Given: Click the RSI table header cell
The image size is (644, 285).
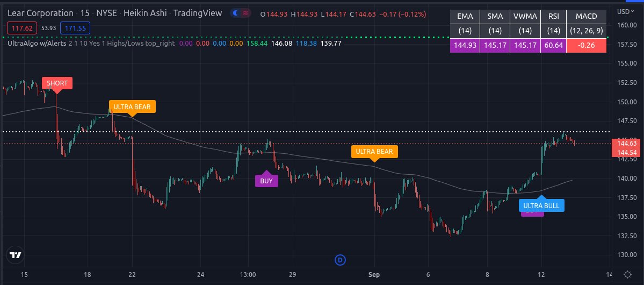Looking at the screenshot, I should 553,17.
